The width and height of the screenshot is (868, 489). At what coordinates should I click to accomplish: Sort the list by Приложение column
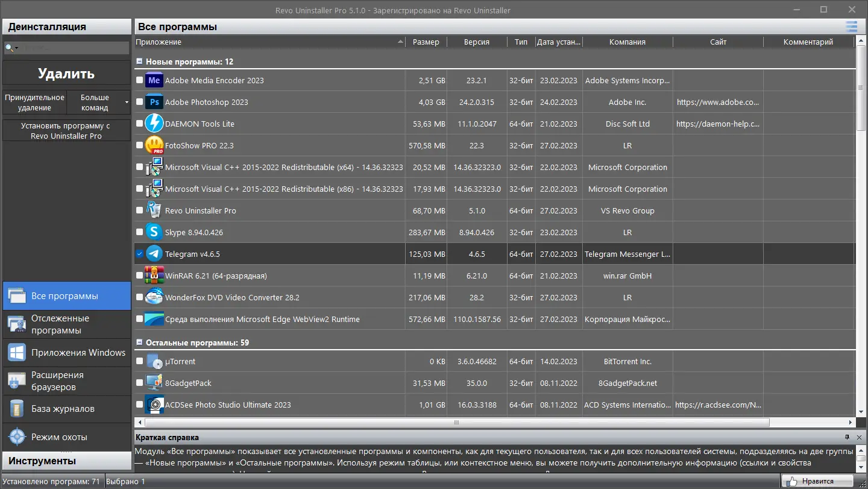tap(269, 42)
